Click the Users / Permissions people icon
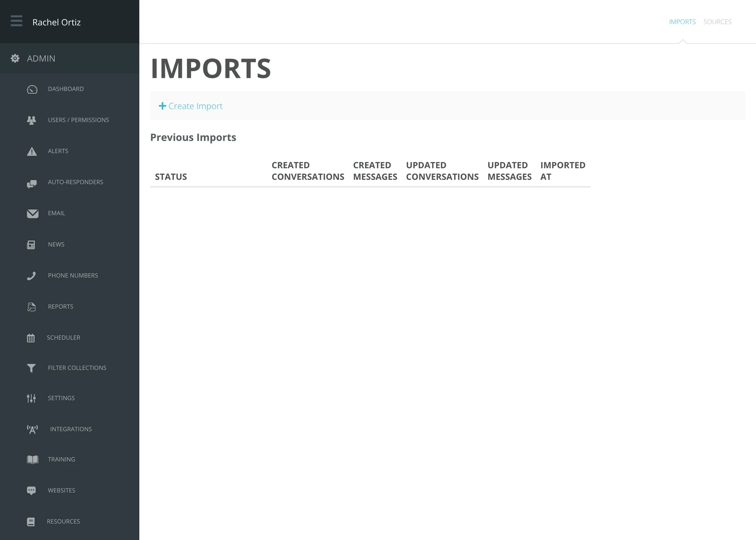 coord(32,120)
